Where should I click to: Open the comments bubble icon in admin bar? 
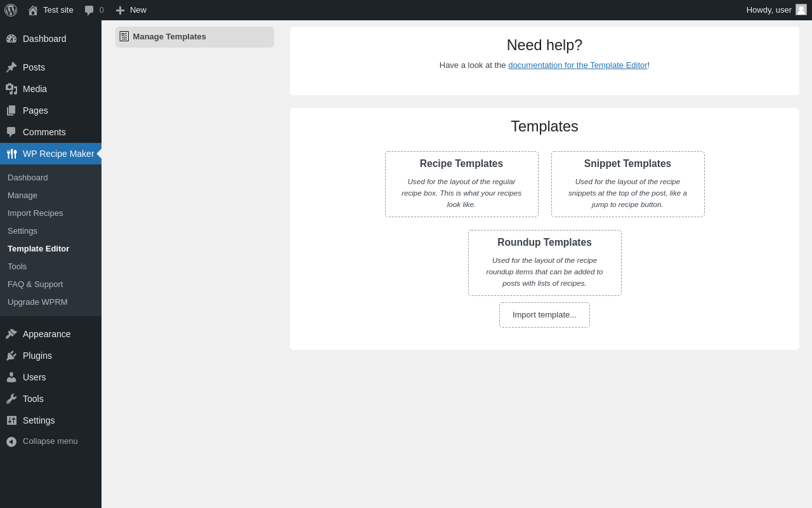[x=89, y=10]
